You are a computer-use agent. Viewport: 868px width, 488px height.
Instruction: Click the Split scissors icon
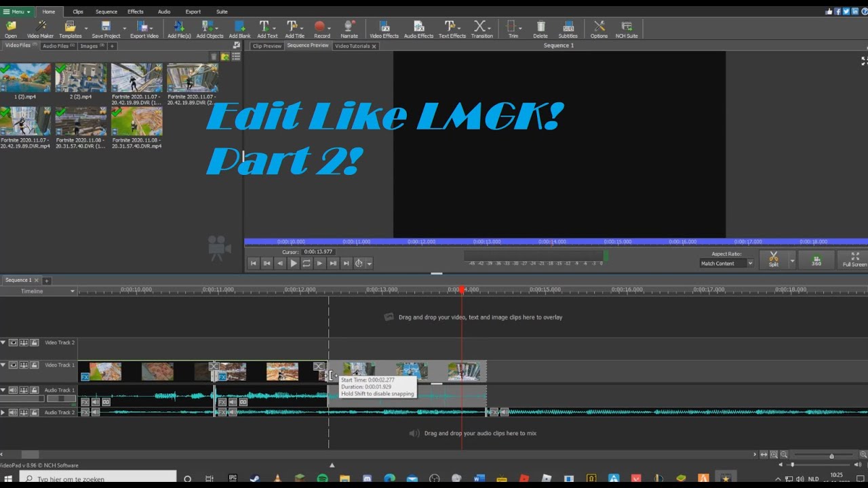(773, 260)
